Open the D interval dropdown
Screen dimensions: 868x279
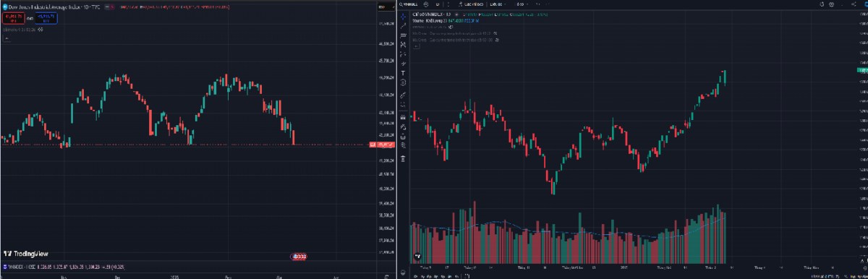(437, 4)
